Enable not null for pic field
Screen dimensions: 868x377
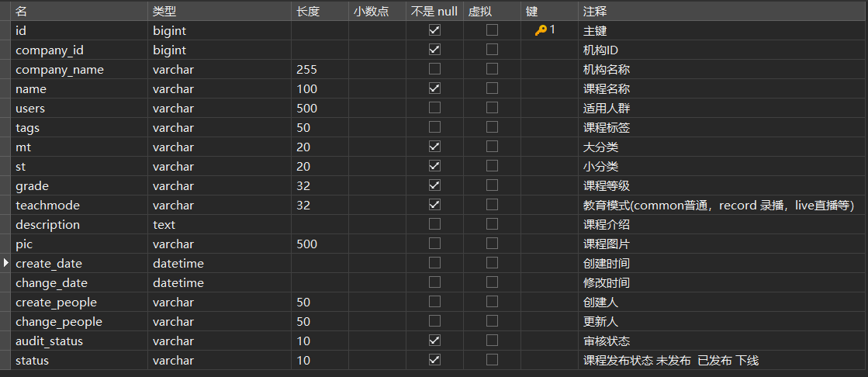pos(434,243)
